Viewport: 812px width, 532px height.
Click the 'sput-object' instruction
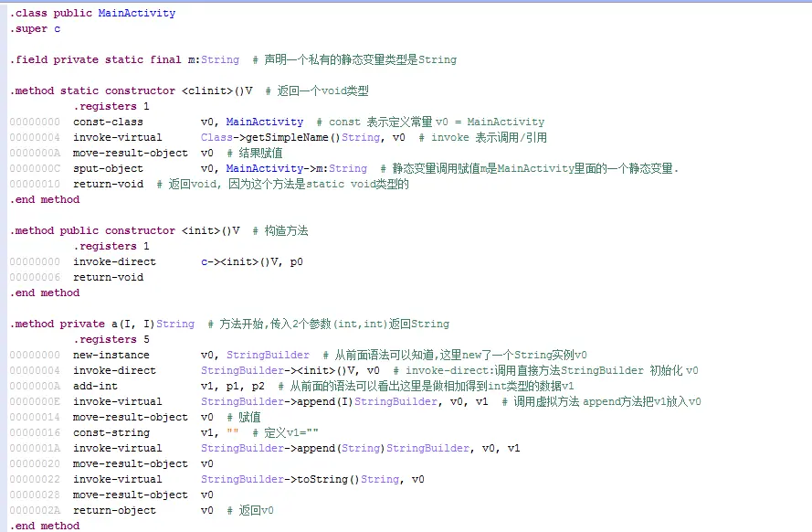[108, 168]
